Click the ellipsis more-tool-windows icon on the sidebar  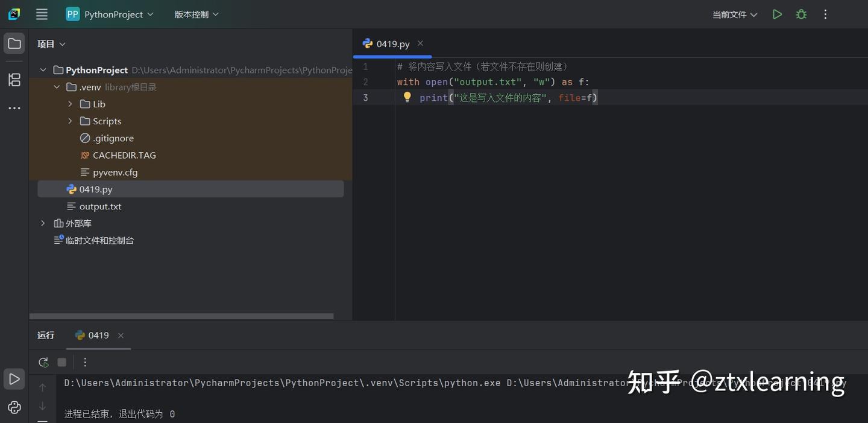(x=14, y=107)
